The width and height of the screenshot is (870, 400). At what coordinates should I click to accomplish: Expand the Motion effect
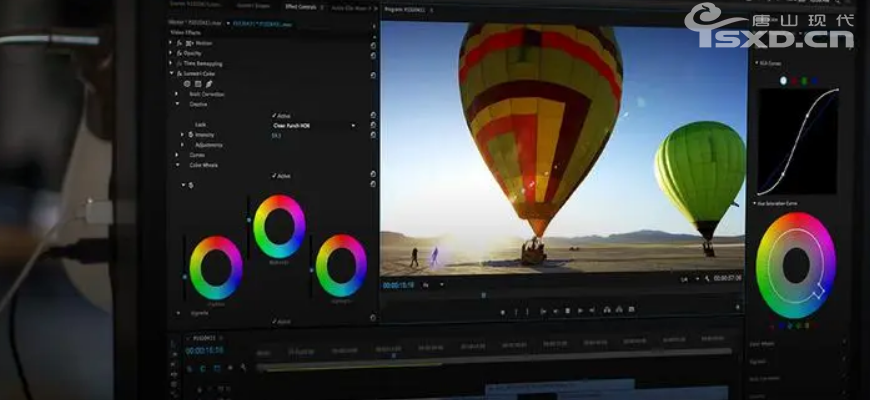171,43
